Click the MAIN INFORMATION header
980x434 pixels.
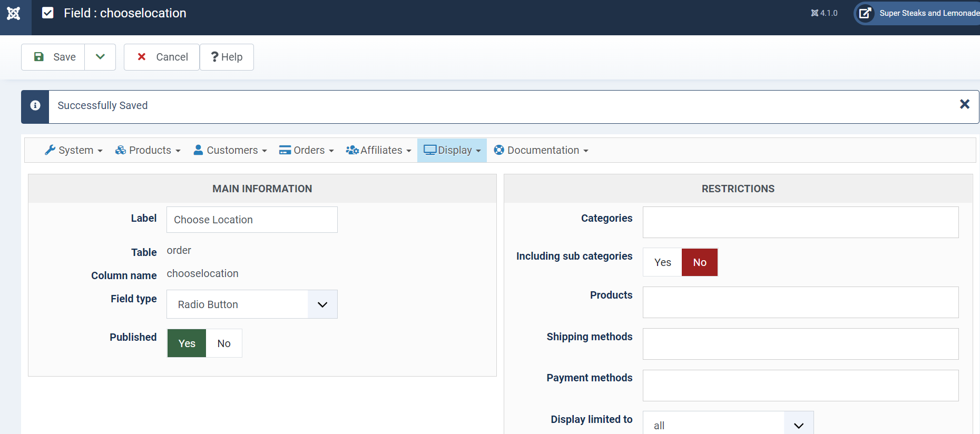click(x=262, y=189)
